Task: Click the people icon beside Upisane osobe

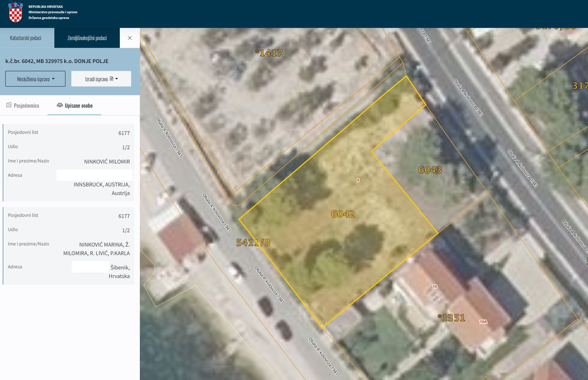Action: coord(60,105)
